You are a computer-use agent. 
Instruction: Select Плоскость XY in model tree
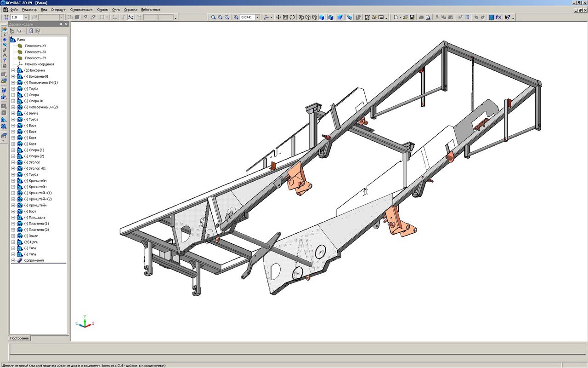[x=35, y=46]
